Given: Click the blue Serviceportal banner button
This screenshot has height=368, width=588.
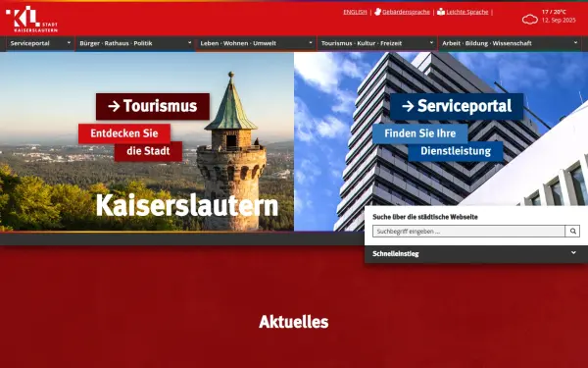Looking at the screenshot, I should click(x=457, y=106).
